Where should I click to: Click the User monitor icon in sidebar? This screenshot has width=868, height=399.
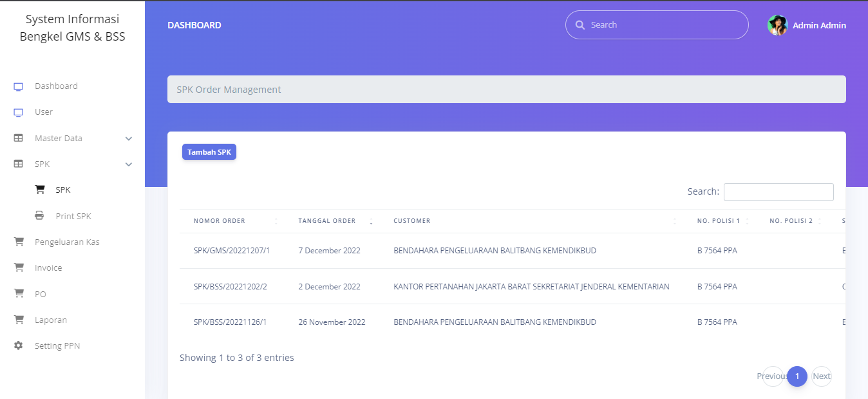(19, 112)
